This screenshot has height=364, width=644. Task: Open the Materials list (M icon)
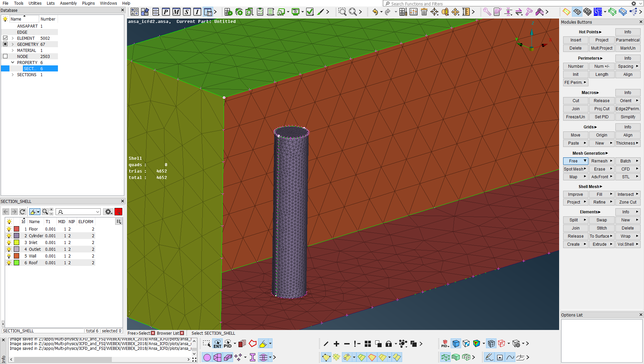tap(176, 12)
